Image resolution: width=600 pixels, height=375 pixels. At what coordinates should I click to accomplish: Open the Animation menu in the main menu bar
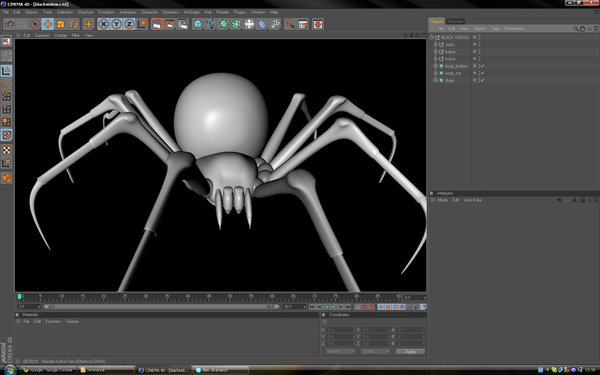(128, 12)
